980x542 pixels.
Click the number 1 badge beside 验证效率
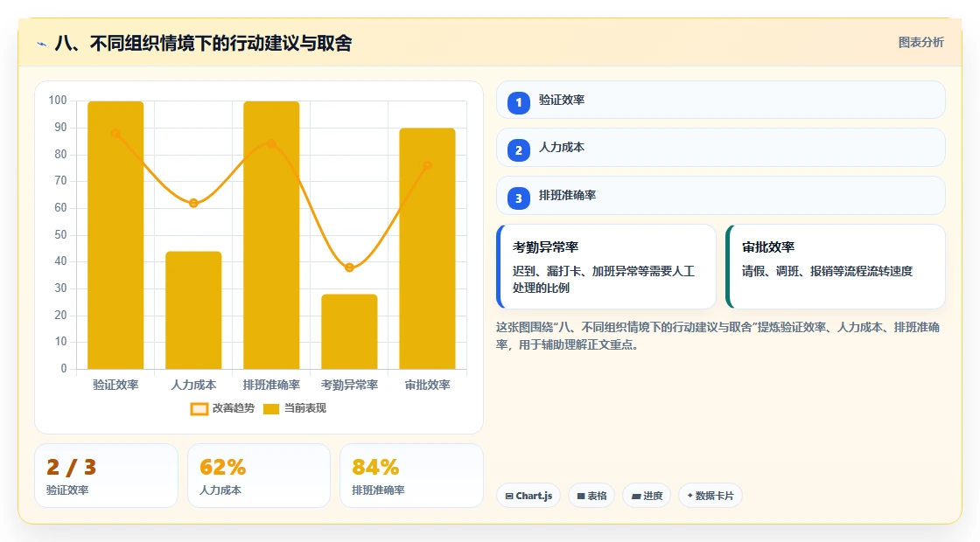(519, 102)
